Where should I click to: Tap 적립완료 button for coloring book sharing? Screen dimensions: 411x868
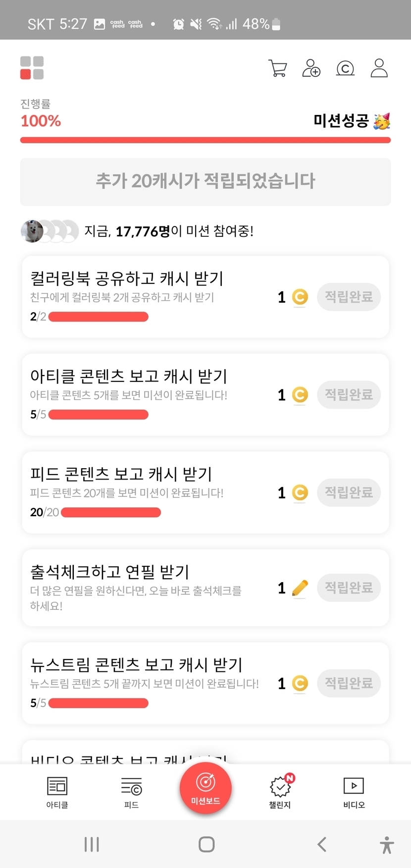[349, 297]
